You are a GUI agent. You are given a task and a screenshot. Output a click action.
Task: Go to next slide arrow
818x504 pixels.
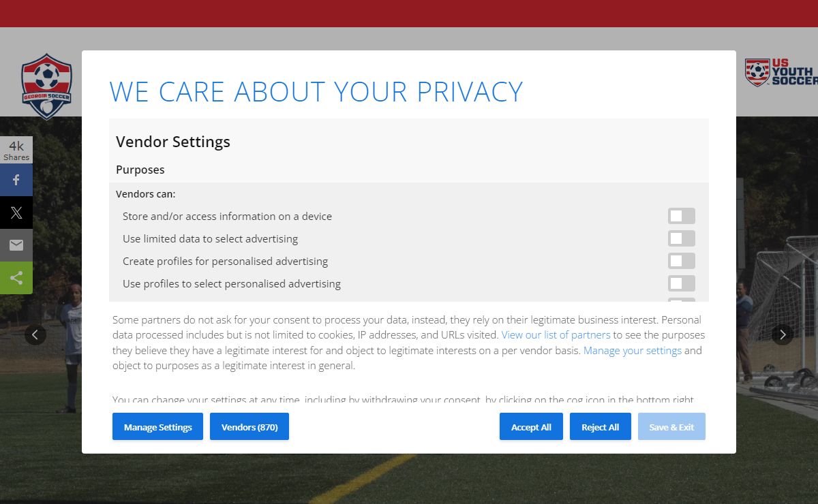point(783,334)
